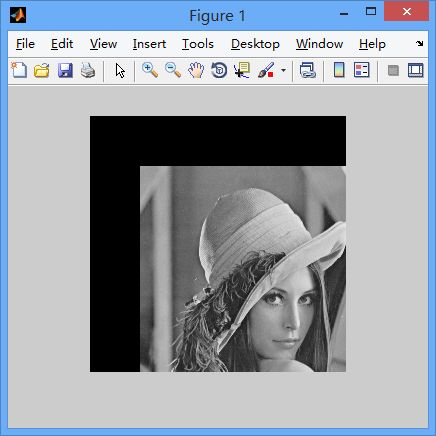This screenshot has height=436, width=436.
Task: Open the View menu
Action: coord(103,44)
